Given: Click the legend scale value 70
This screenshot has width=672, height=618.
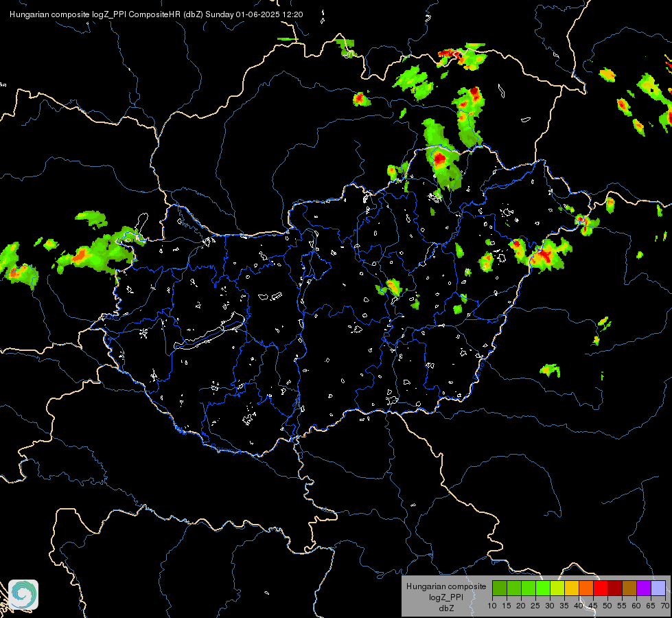Looking at the screenshot, I should pos(665,606).
